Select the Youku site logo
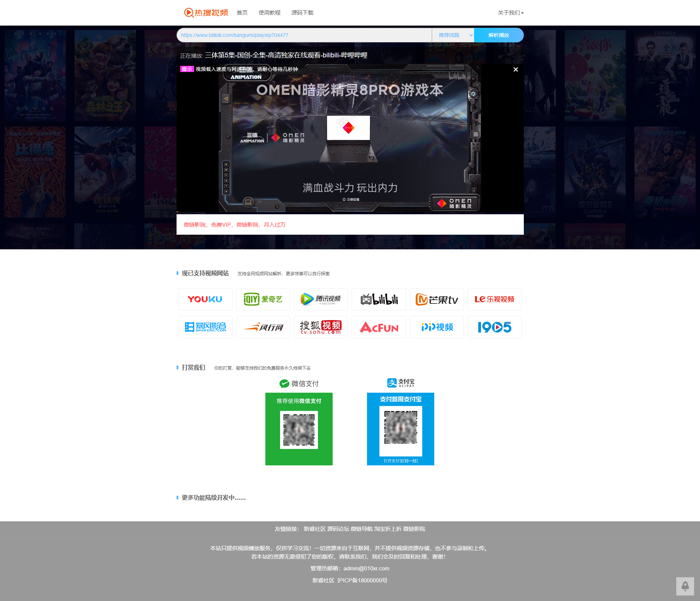The image size is (700, 601). pyautogui.click(x=205, y=299)
